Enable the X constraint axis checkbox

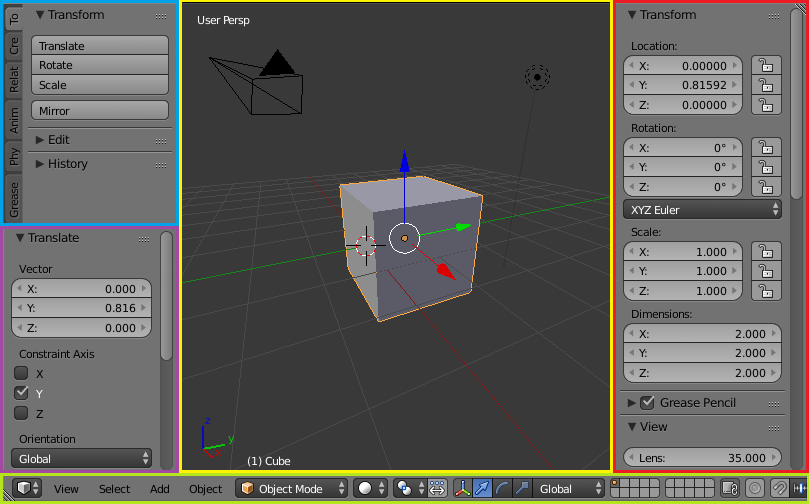(21, 373)
